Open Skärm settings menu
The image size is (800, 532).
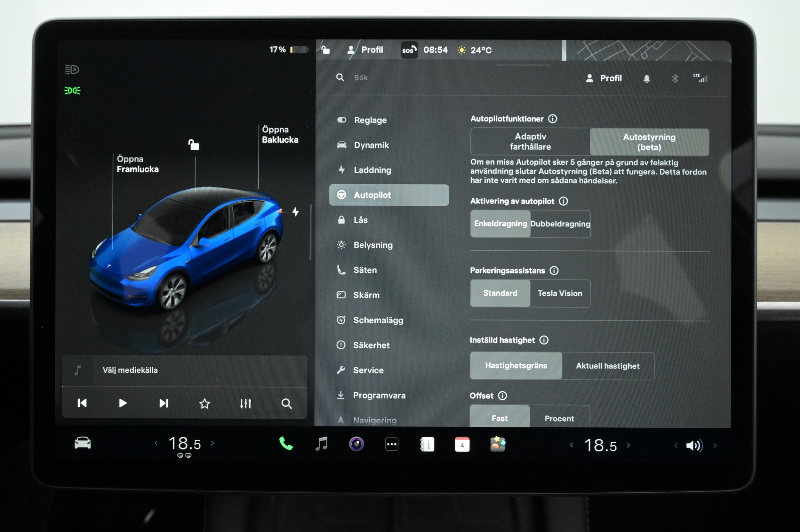pos(389,295)
